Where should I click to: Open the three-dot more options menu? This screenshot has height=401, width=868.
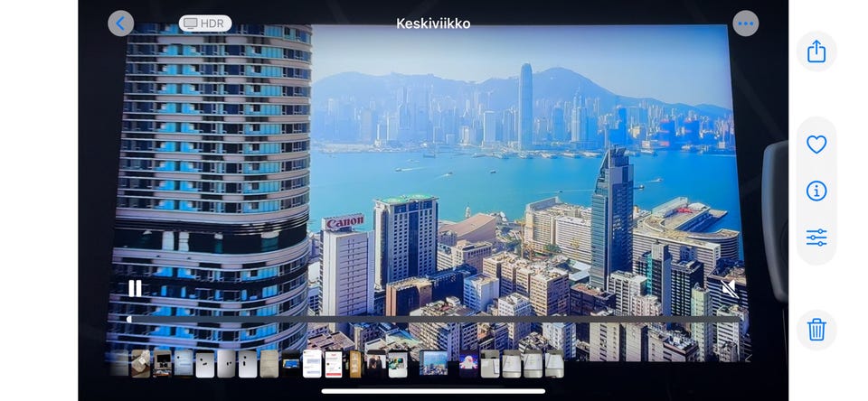click(746, 23)
